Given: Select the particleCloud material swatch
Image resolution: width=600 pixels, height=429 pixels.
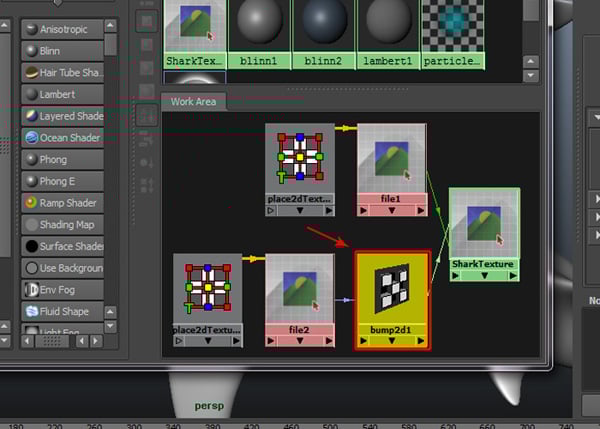Looking at the screenshot, I should point(452,26).
